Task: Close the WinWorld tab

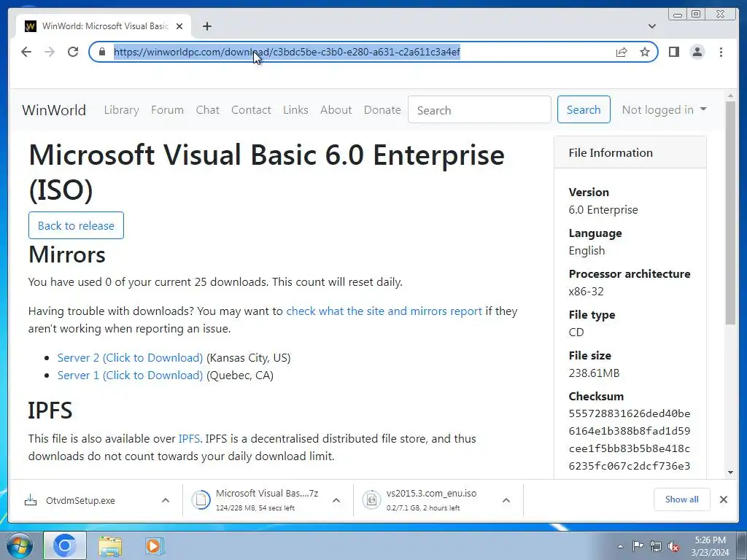Action: tap(179, 26)
